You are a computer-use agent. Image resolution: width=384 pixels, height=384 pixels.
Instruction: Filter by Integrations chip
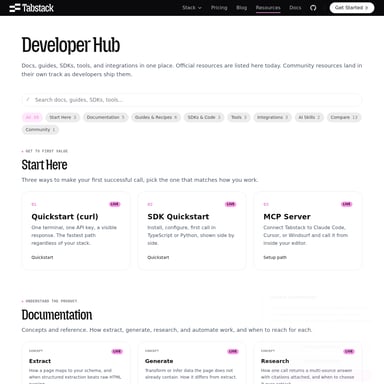tap(272, 117)
